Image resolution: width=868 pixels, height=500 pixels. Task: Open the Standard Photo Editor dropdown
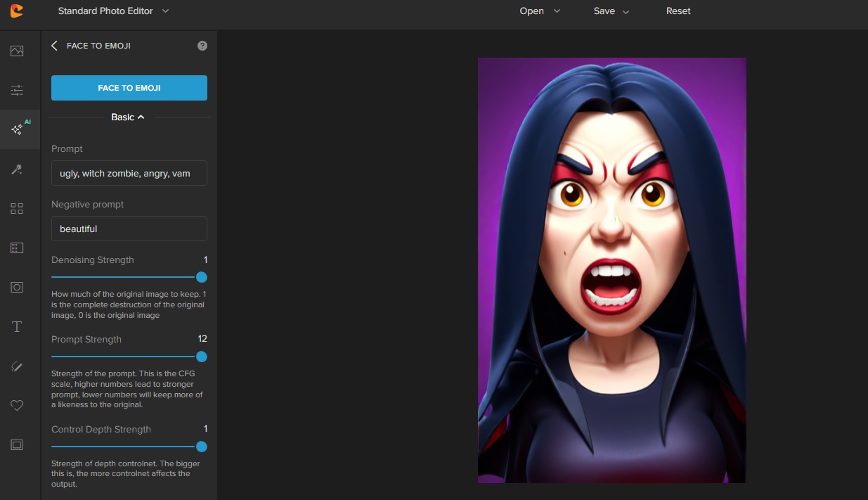pos(113,11)
